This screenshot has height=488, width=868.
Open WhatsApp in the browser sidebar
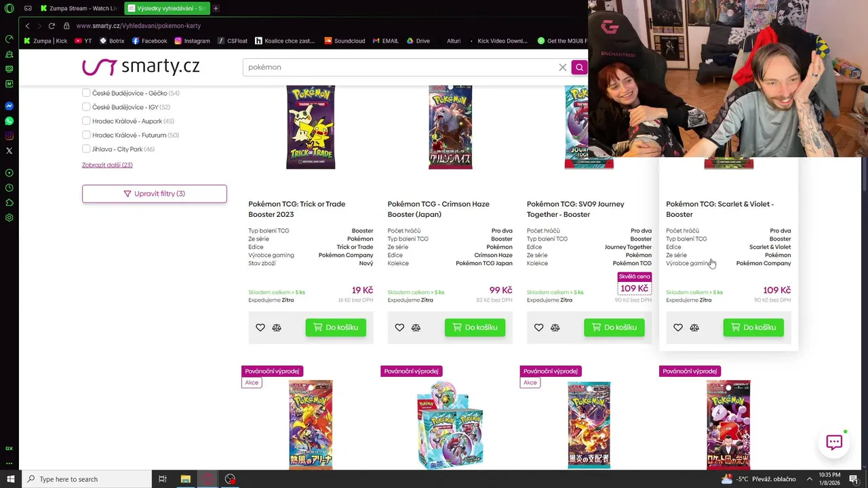pyautogui.click(x=9, y=121)
